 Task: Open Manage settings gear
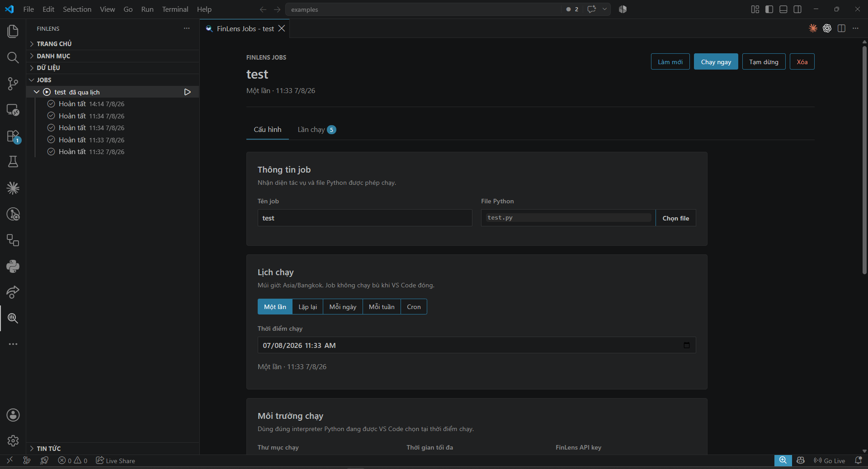pyautogui.click(x=13, y=441)
